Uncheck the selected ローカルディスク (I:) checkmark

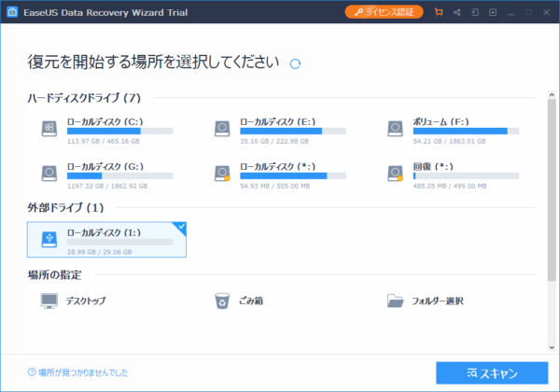click(x=181, y=227)
